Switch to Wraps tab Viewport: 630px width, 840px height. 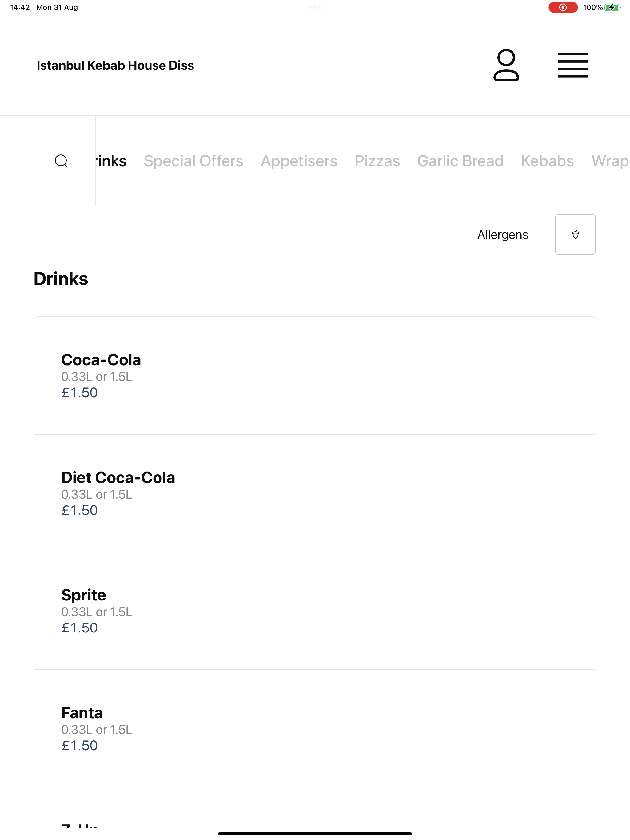click(x=610, y=161)
